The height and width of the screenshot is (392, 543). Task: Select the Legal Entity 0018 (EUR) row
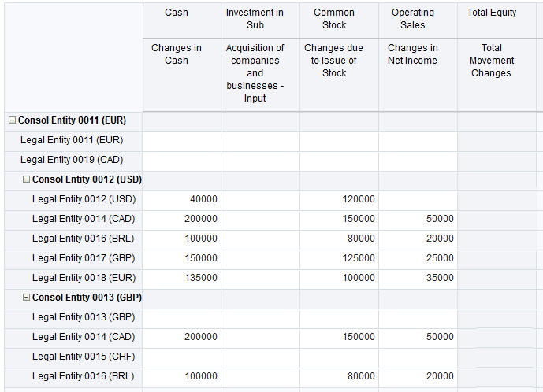pyautogui.click(x=84, y=278)
